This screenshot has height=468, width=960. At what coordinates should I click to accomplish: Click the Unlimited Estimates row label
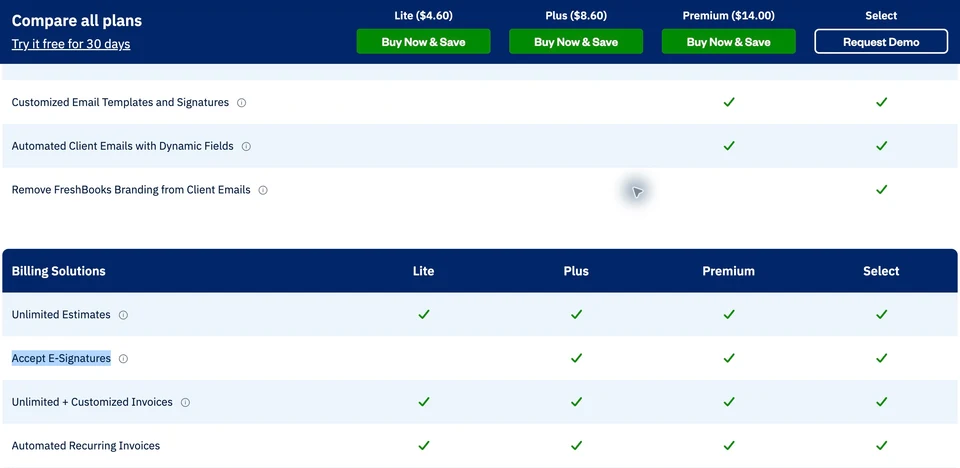(61, 315)
